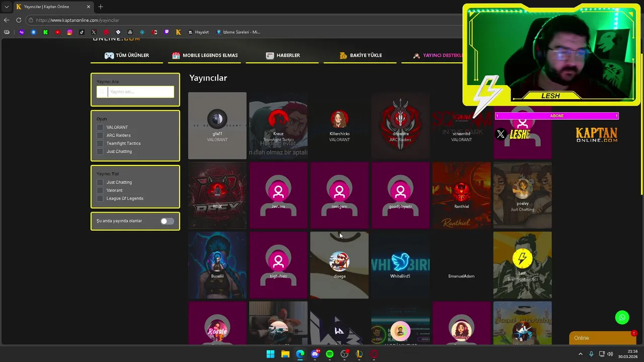Open the Mobile Legends Elmas menu
The height and width of the screenshot is (362, 644).
[205, 55]
